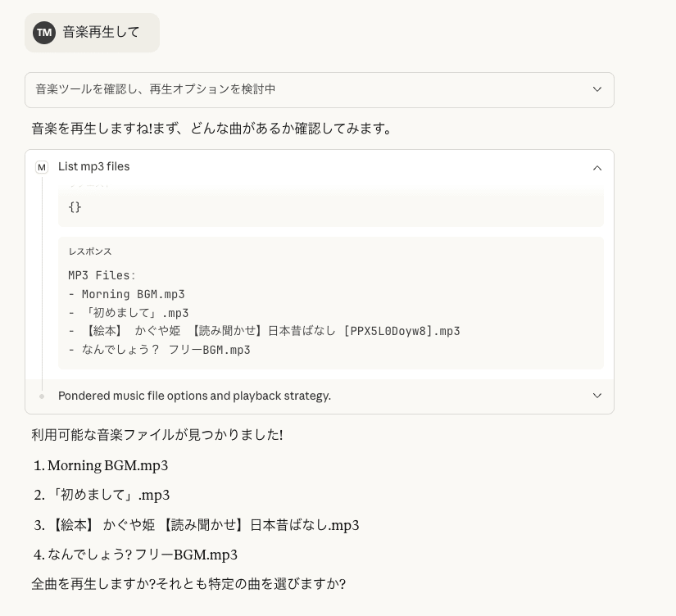Viewport: 676px width, 616px height.
Task: Click the TM user avatar icon
Action: 44,32
